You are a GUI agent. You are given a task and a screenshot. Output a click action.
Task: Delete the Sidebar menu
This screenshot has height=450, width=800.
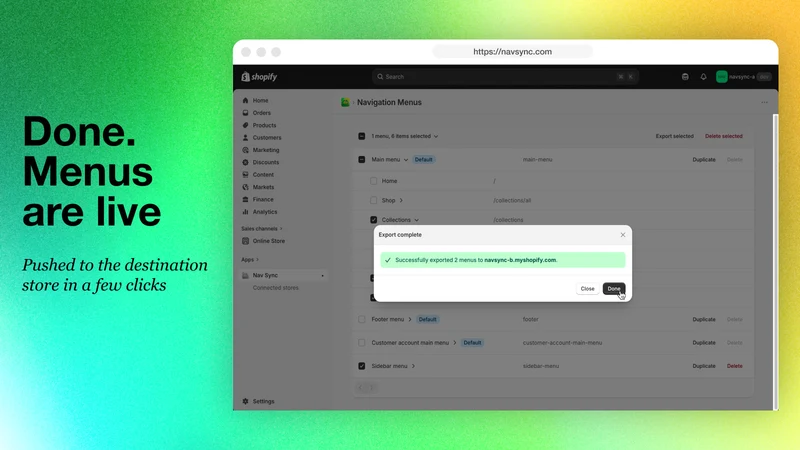[x=735, y=366]
